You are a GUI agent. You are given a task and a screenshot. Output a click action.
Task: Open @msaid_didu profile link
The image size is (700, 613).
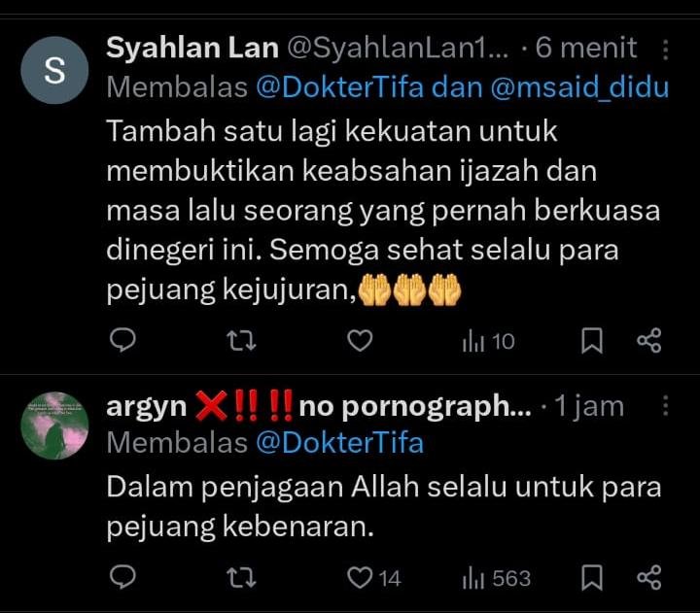pos(579,87)
